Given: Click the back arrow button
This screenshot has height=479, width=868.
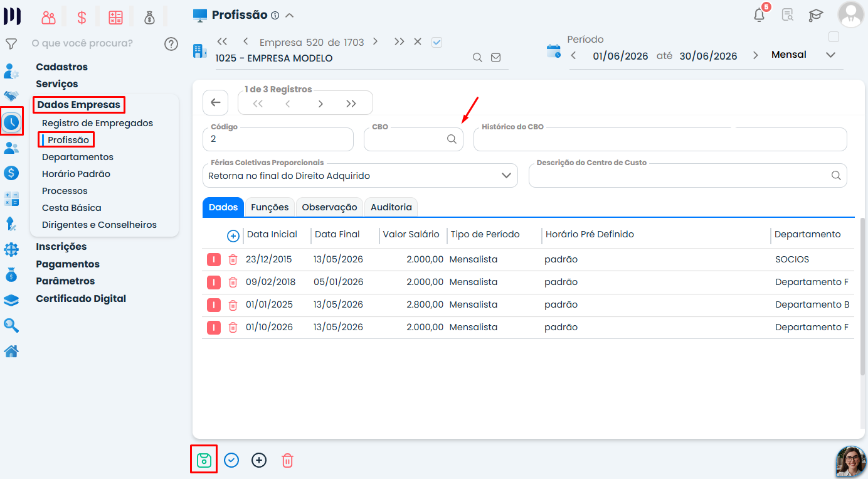Looking at the screenshot, I should (216, 102).
